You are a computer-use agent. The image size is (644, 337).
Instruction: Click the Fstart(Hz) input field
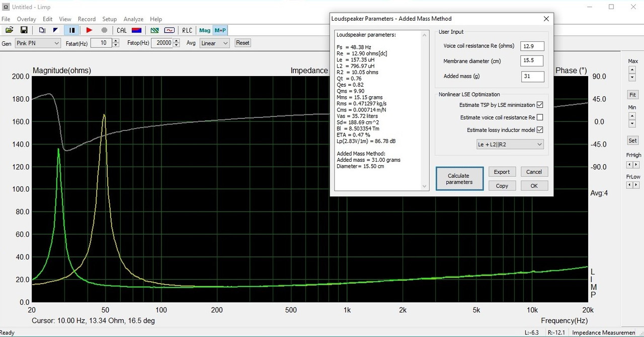pos(102,43)
